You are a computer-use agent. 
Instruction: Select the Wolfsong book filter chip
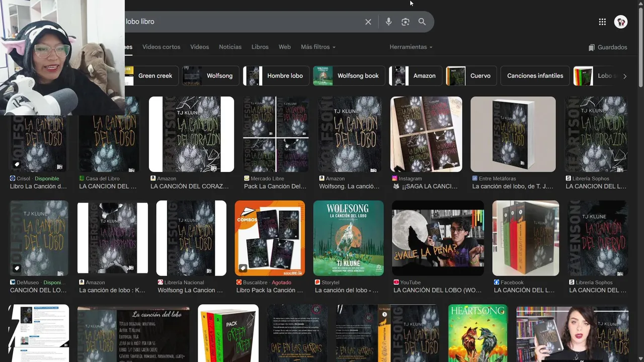(349, 76)
